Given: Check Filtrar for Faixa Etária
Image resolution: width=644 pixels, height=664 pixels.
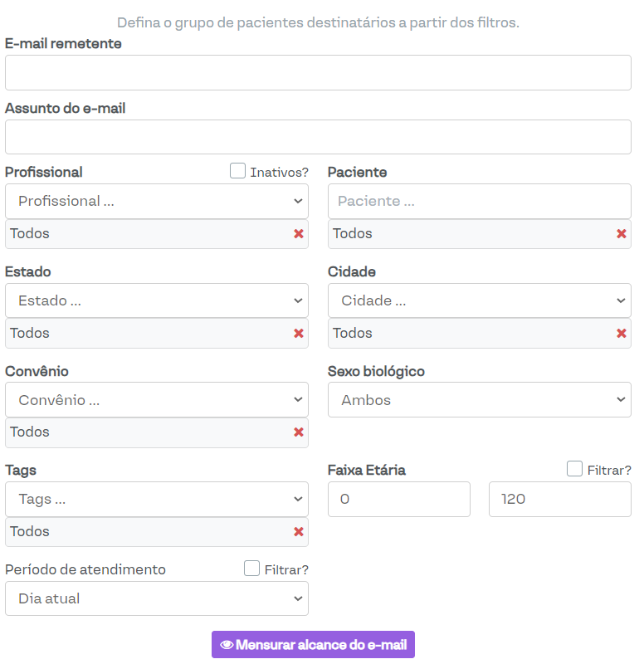Looking at the screenshot, I should pyautogui.click(x=574, y=469).
